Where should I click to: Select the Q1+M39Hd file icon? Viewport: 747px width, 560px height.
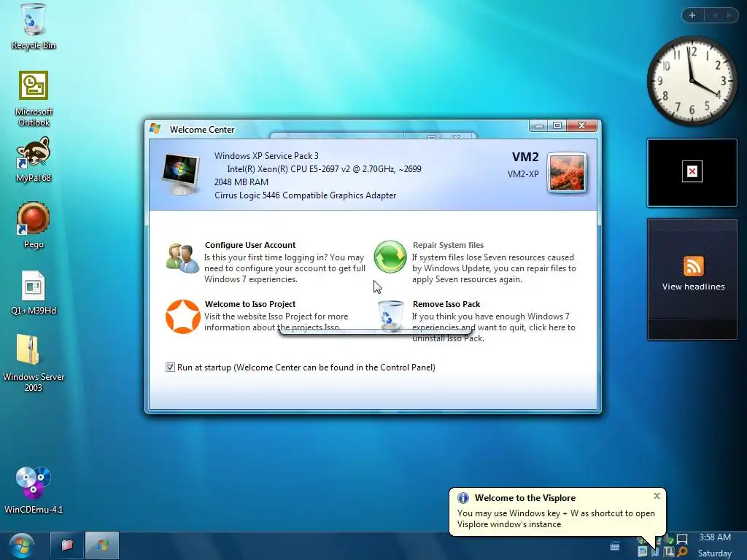click(x=34, y=292)
